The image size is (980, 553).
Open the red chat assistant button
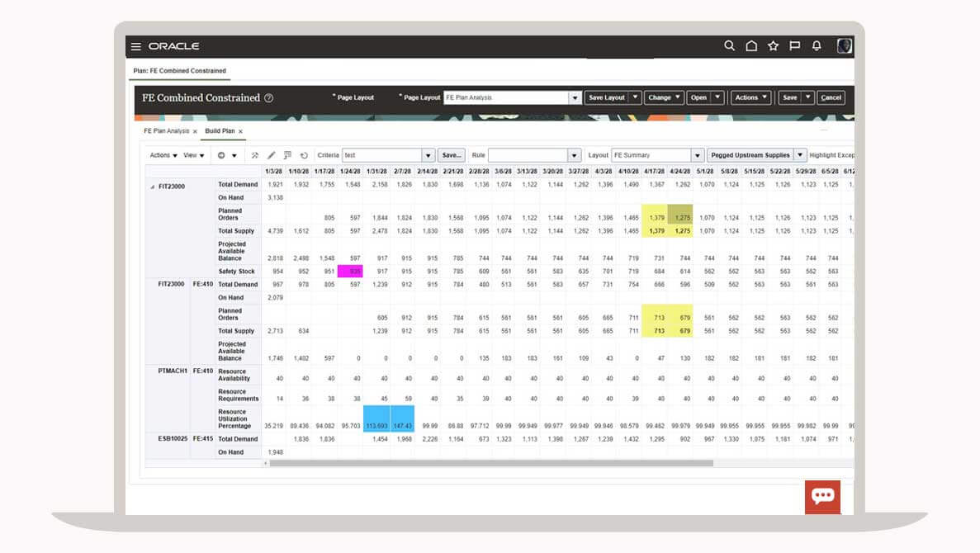822,496
